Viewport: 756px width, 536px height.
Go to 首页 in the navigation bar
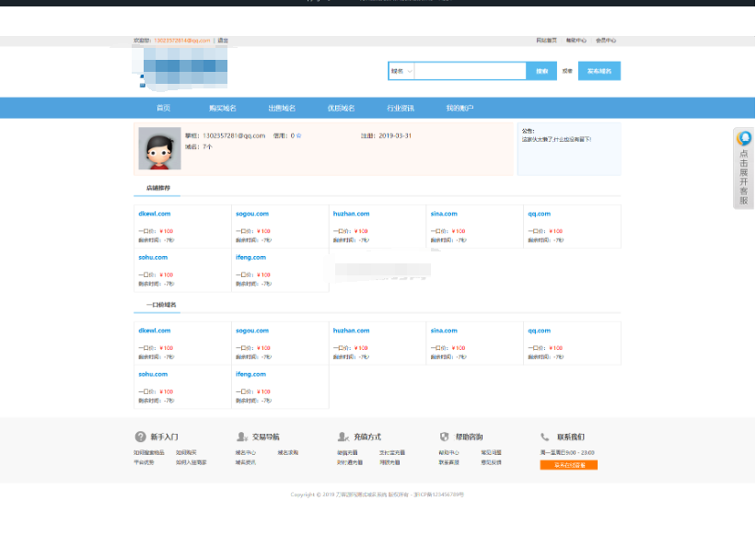(x=163, y=108)
